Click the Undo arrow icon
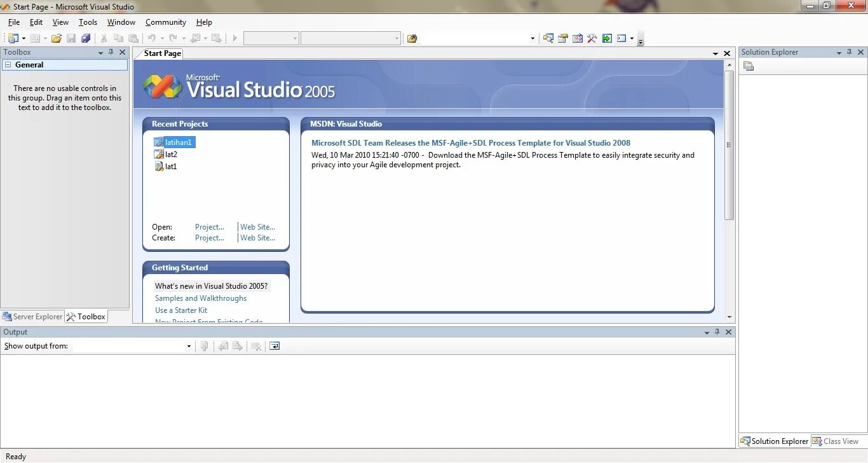Image resolution: width=868 pixels, height=463 pixels. tap(152, 38)
